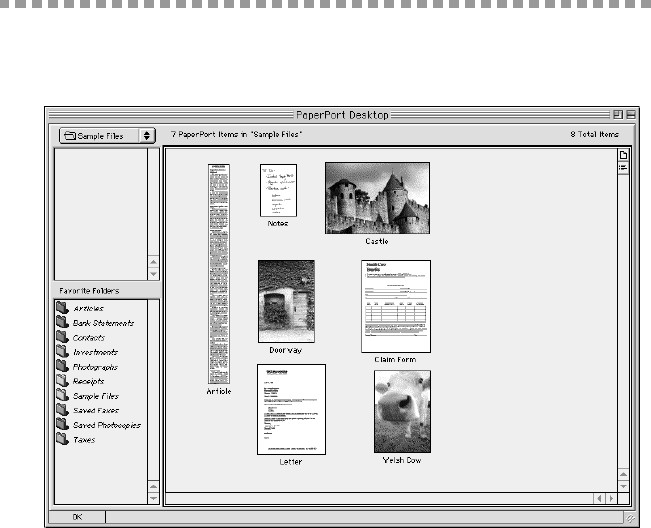The height and width of the screenshot is (528, 651).
Task: Open the Sample Files folder icon in favorites
Action: click(63, 395)
